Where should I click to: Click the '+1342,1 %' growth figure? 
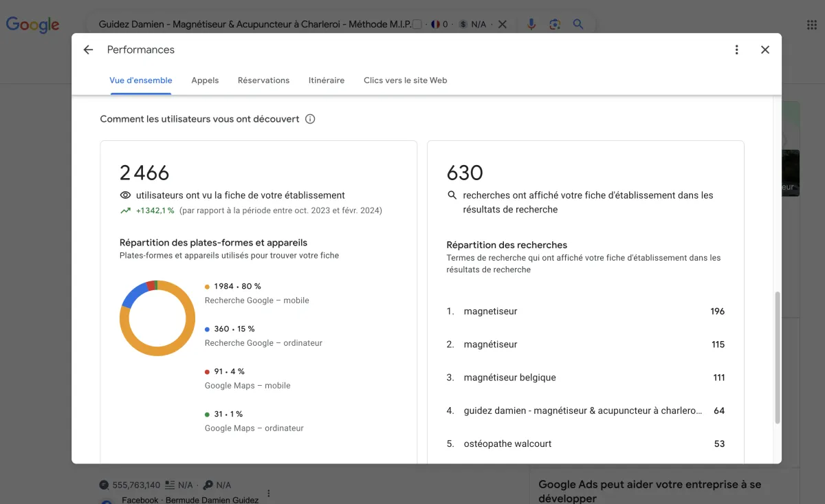(155, 210)
